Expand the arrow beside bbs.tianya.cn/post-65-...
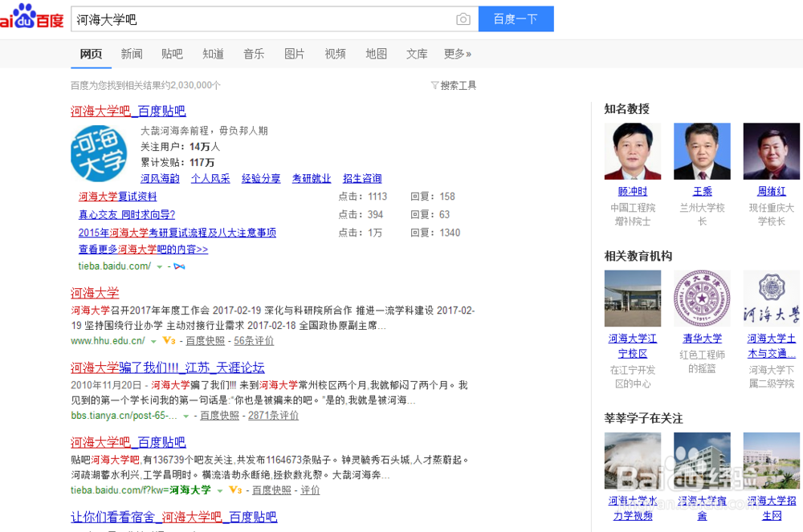Image resolution: width=803 pixels, height=532 pixels. (186, 416)
